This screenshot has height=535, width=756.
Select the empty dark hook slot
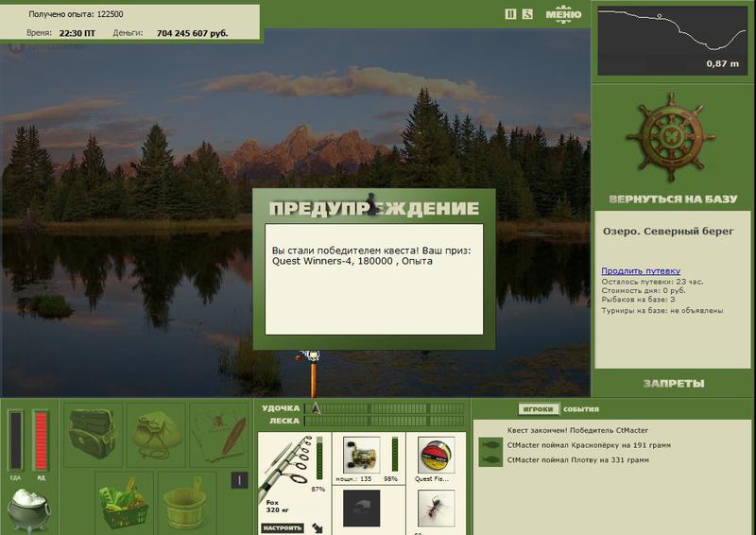[x=362, y=509]
